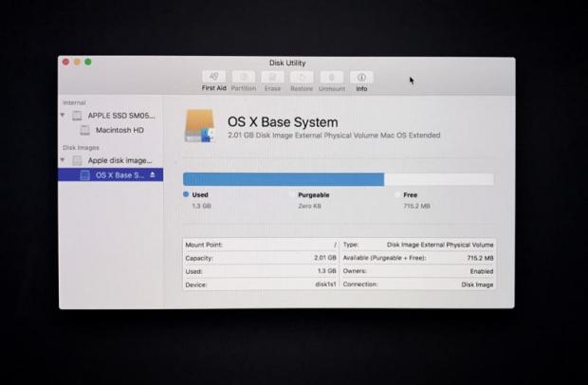Open the Info toolbar icon
This screenshot has height=385, width=588.
click(361, 78)
